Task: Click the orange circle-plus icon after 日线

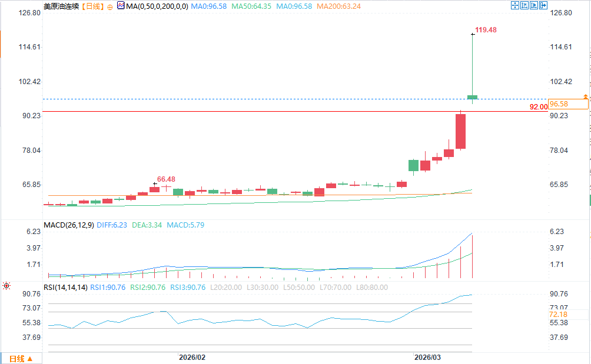Action: (x=109, y=7)
